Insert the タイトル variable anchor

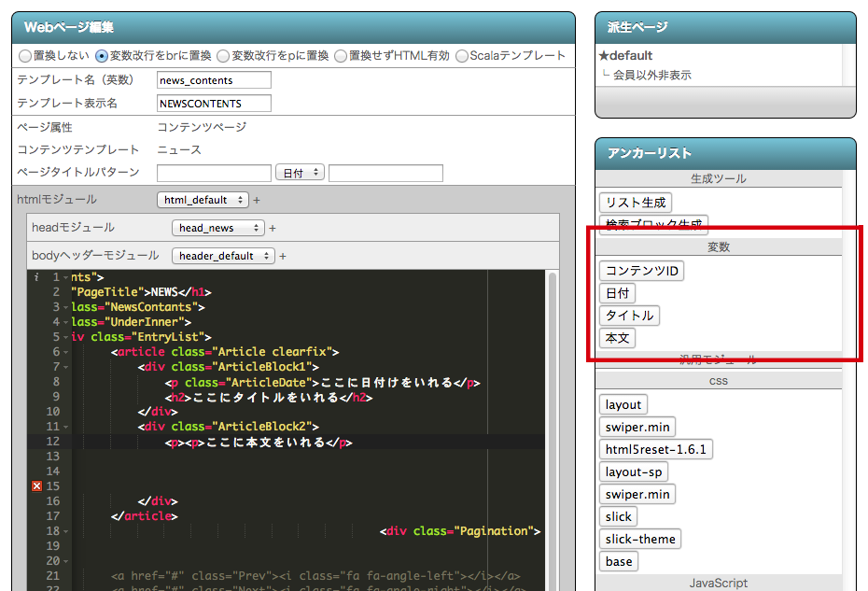click(x=629, y=316)
